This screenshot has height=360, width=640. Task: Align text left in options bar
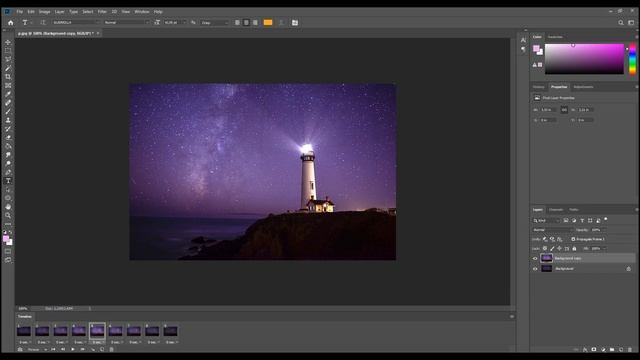[x=237, y=22]
